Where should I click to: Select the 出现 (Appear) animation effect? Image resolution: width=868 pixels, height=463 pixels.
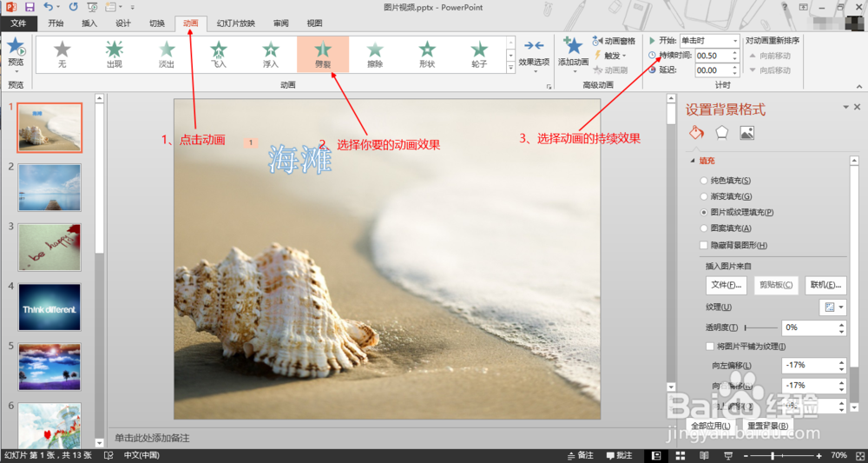114,54
